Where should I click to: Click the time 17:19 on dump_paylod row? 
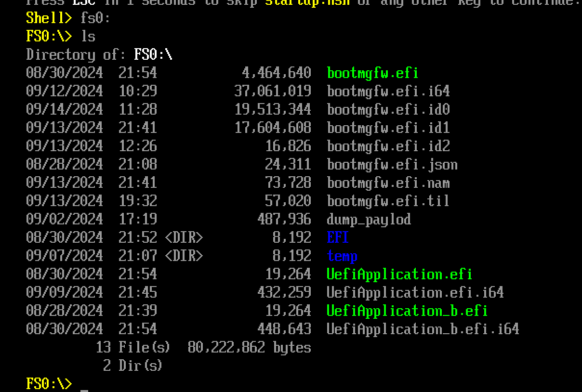point(138,220)
